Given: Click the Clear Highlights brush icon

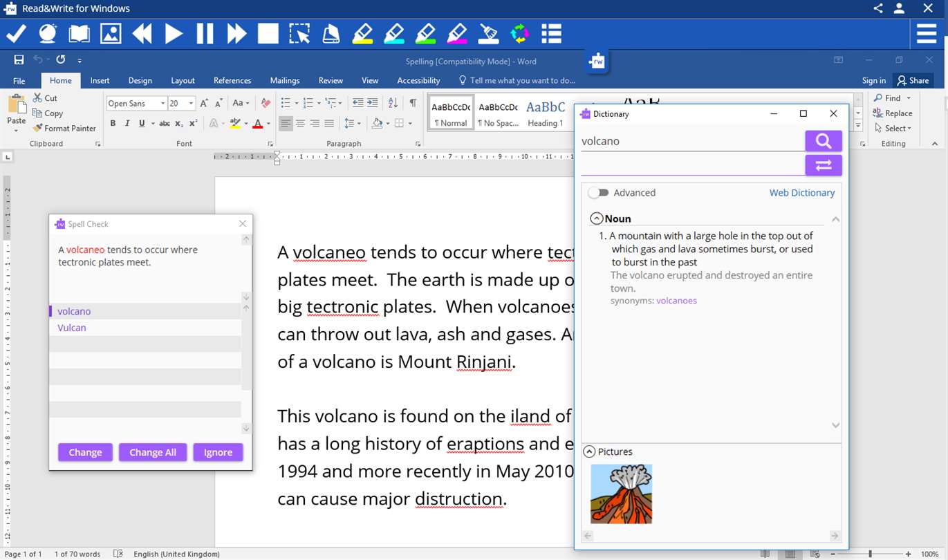Looking at the screenshot, I should coord(488,33).
